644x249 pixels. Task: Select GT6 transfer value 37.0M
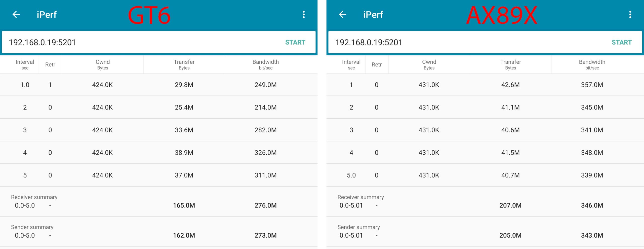pyautogui.click(x=184, y=175)
